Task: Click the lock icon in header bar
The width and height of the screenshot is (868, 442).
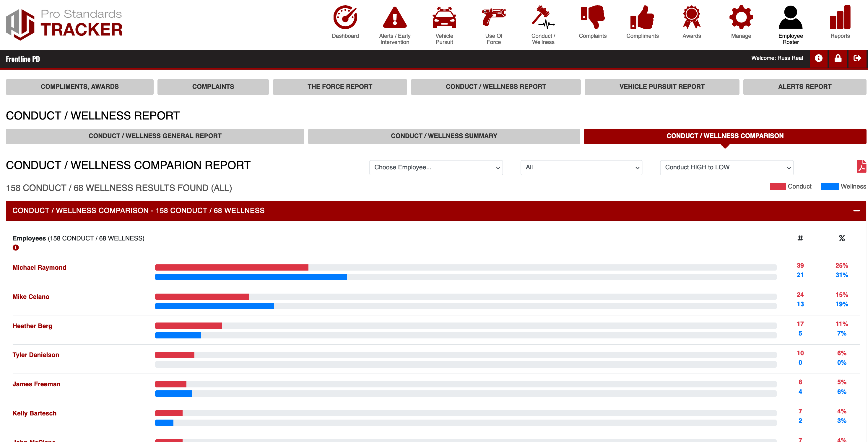Action: 838,59
